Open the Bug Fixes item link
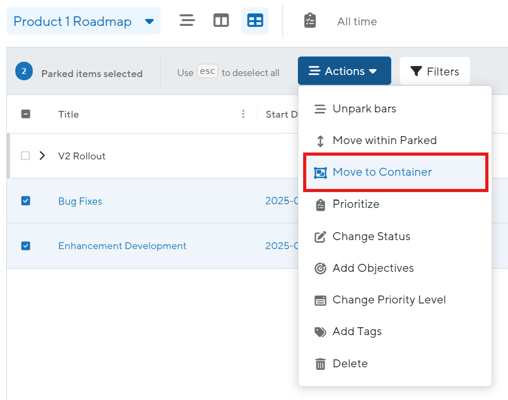 point(80,201)
